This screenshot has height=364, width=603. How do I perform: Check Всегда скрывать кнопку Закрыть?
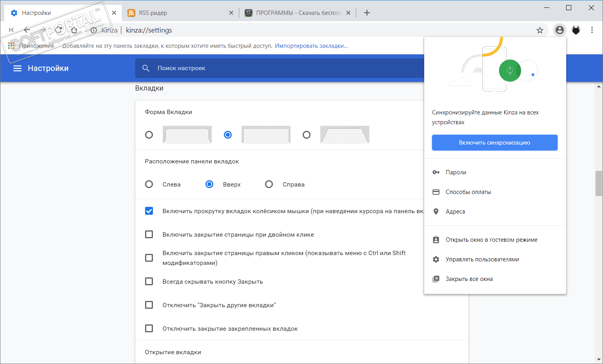tap(149, 281)
